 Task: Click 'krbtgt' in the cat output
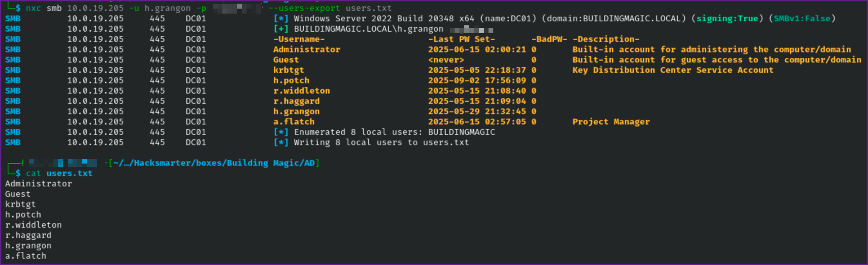click(x=20, y=204)
